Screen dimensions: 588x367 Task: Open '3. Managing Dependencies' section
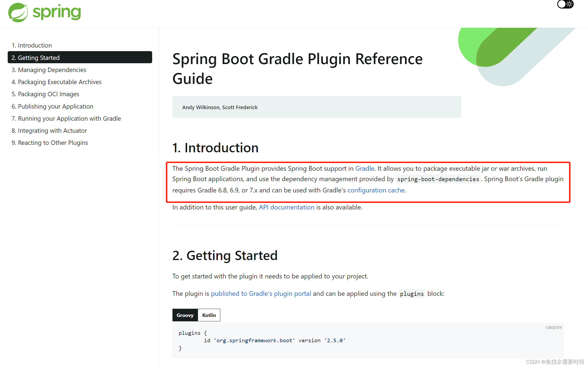pyautogui.click(x=49, y=70)
